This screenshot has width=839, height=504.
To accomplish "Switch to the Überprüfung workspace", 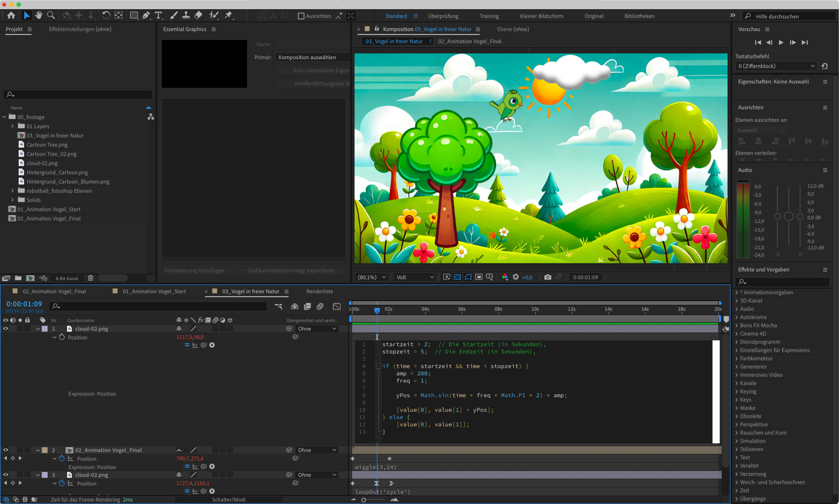I will (443, 16).
